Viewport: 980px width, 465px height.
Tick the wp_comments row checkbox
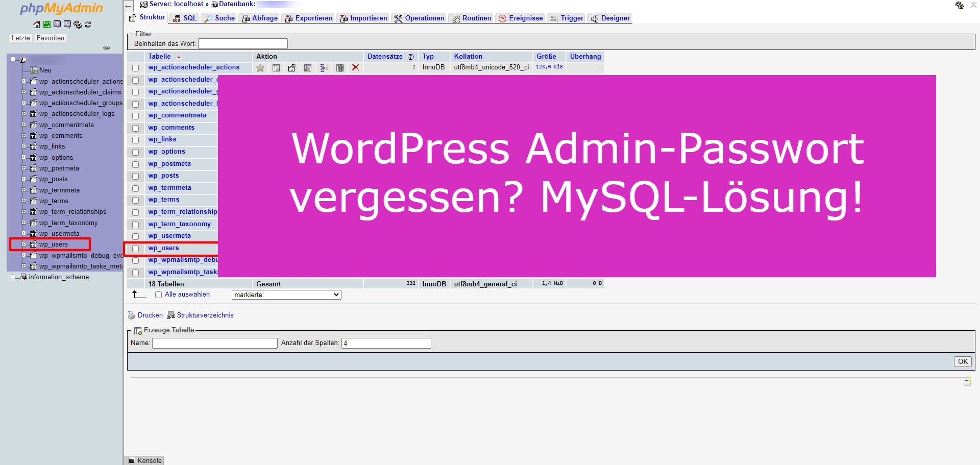(x=135, y=128)
